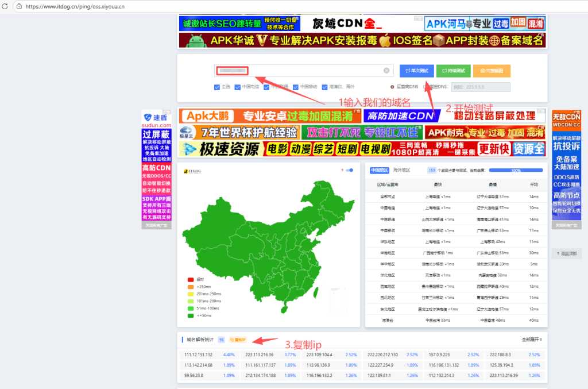The width and height of the screenshot is (588, 389).
Task: Uncheck the 中国电信 checkbox
Action: (x=237, y=87)
